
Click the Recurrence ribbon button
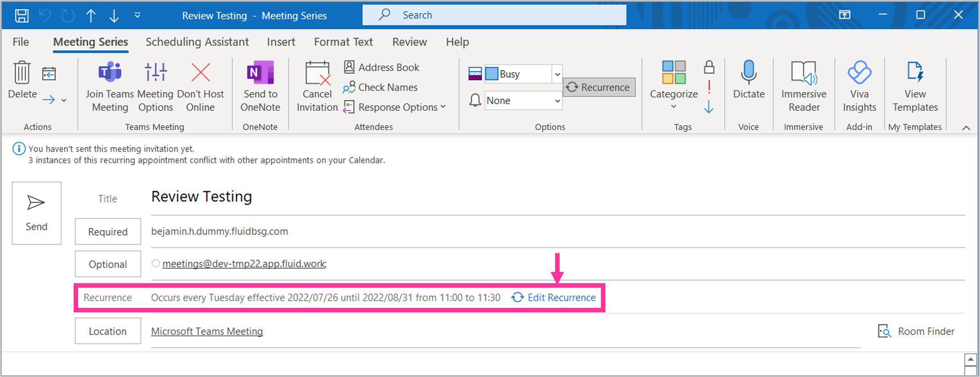599,87
